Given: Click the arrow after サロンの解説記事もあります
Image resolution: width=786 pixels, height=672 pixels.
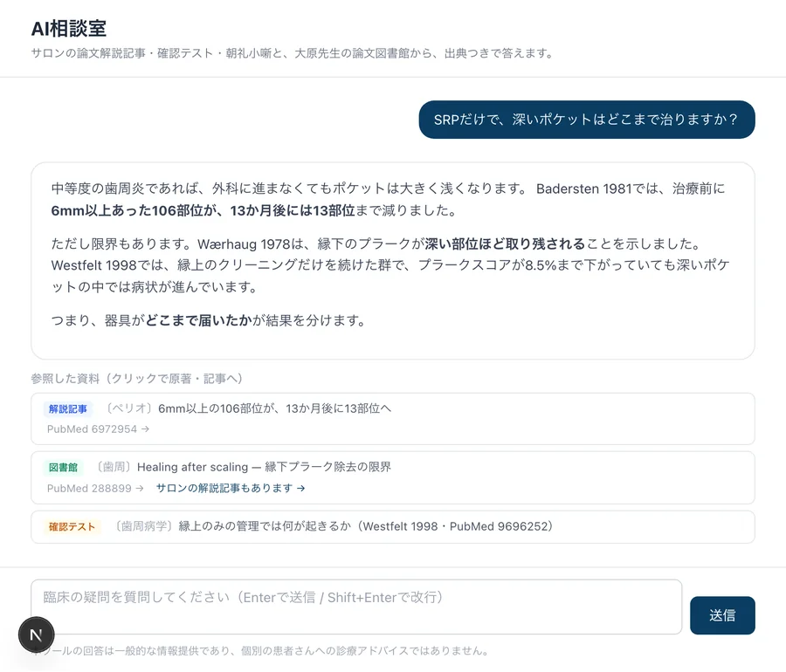Looking at the screenshot, I should coord(300,488).
